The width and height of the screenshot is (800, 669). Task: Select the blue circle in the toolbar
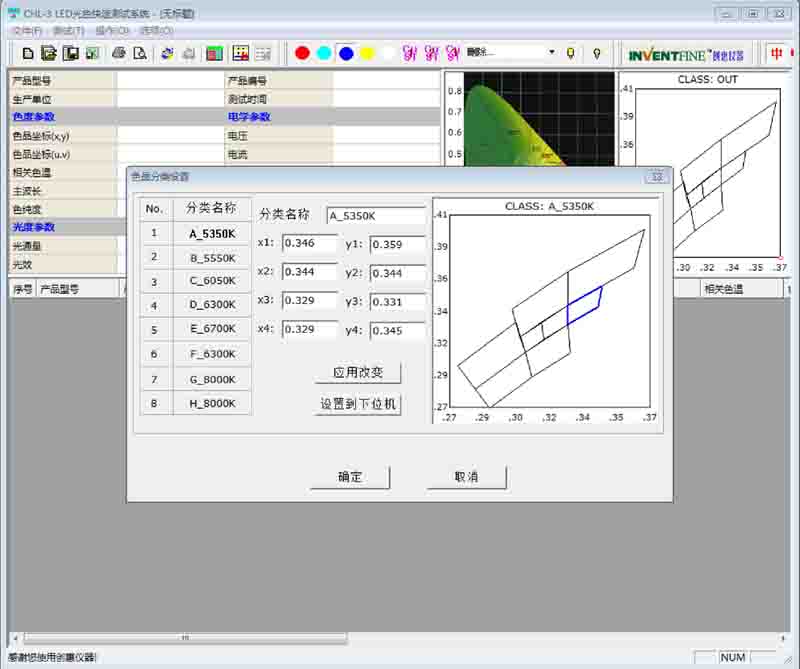point(346,53)
